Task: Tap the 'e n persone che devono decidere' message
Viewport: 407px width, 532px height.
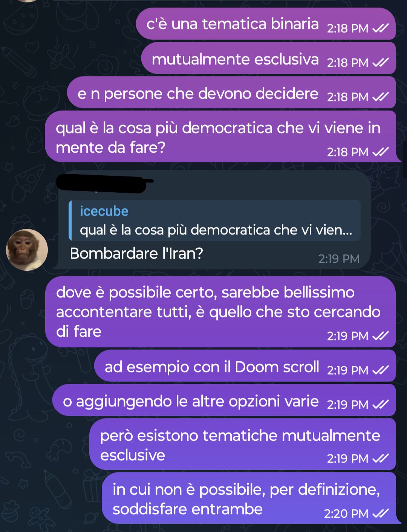Action: pos(231,92)
